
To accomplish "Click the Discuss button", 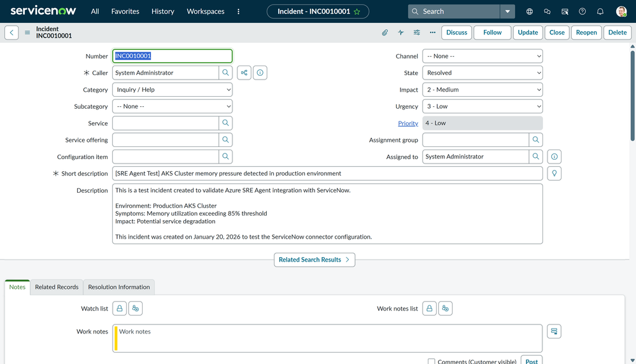I will (456, 32).
